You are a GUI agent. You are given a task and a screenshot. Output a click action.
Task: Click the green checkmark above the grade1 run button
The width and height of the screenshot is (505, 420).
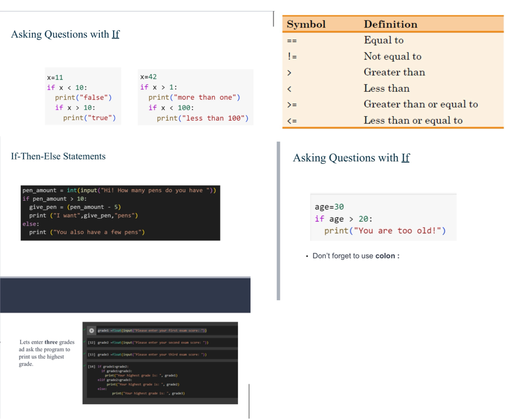coord(84,329)
